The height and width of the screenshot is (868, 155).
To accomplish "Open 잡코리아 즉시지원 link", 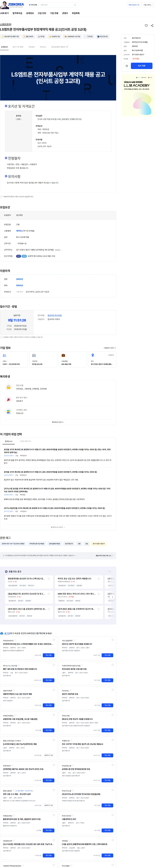I will [54, 315].
